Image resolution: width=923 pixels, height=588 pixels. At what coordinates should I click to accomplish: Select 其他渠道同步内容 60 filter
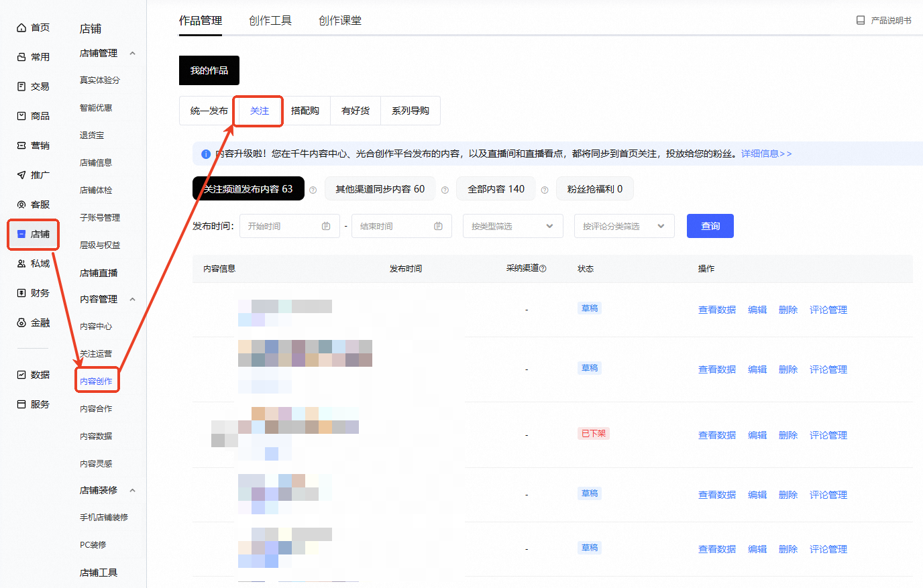point(380,189)
